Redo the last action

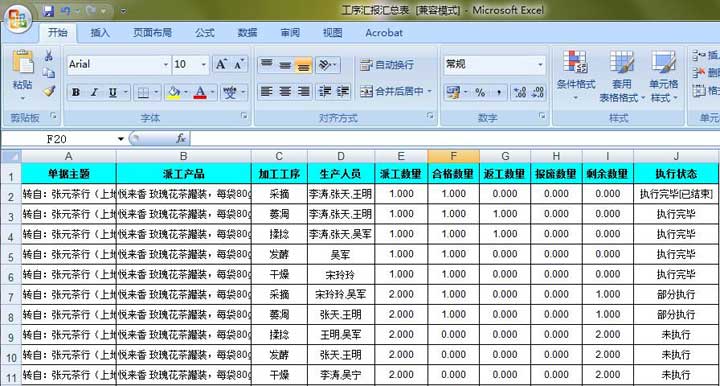[91, 11]
